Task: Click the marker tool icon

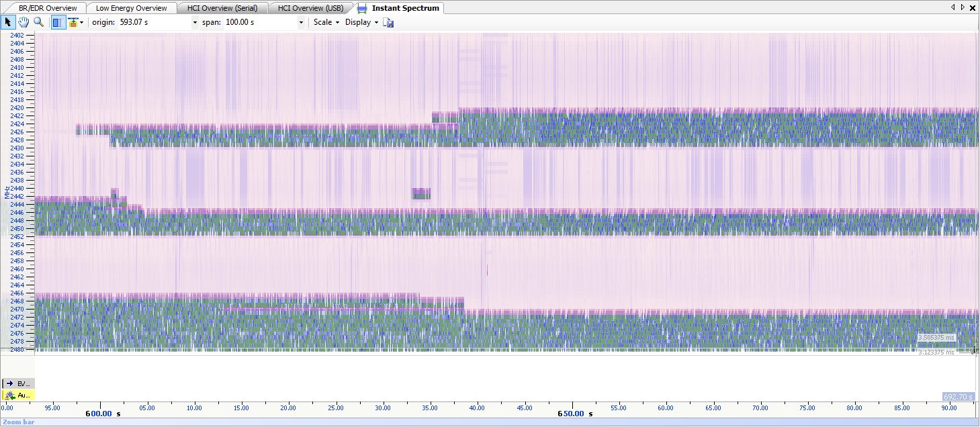Action: (73, 22)
